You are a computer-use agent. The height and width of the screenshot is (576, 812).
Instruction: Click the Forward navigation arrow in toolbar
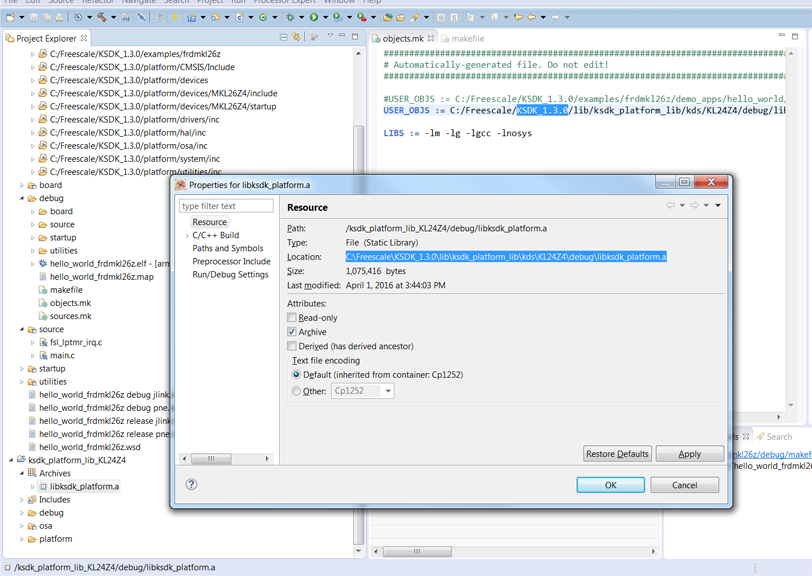pos(555,17)
